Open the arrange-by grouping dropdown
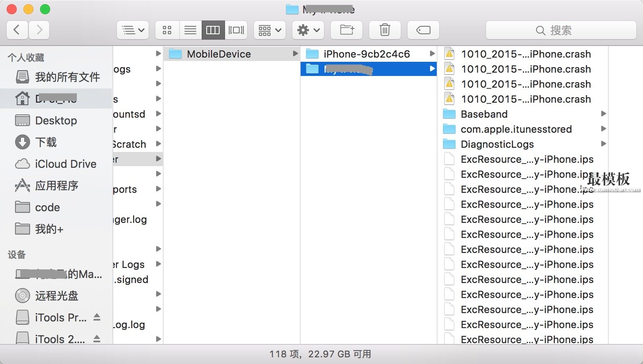This screenshot has width=643, height=364. click(x=270, y=30)
